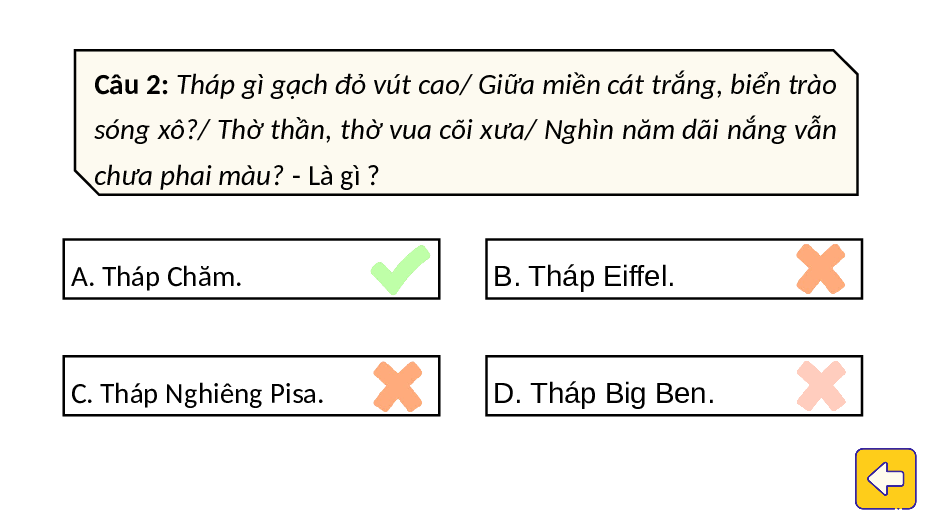Click the orange X beside Tháp Eiffel

coord(821,269)
